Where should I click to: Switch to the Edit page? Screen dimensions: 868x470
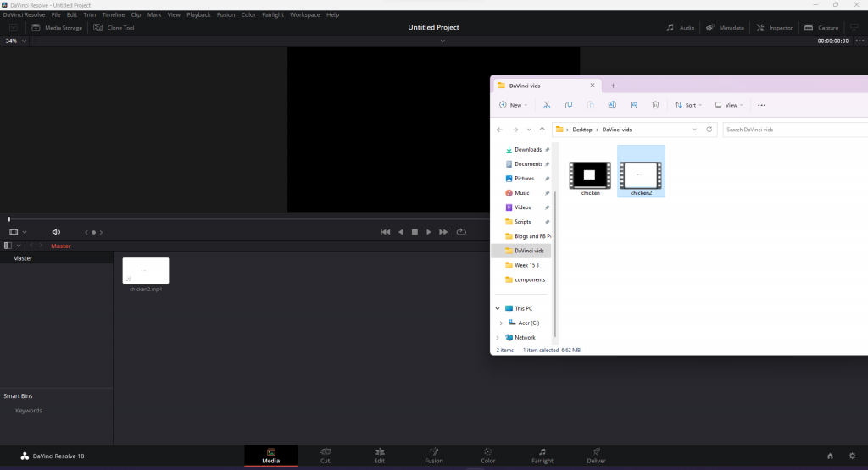379,456
